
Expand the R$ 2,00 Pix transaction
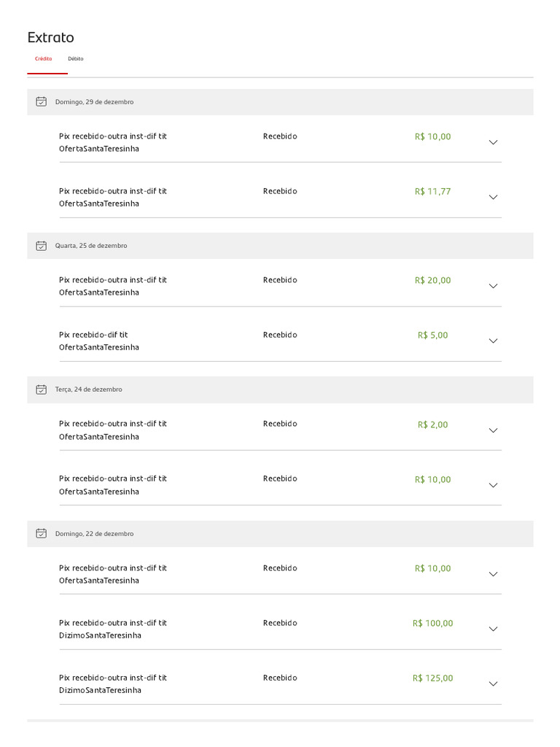pos(493,430)
